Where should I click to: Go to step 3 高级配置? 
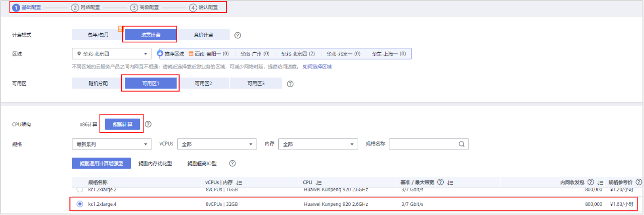[144, 8]
